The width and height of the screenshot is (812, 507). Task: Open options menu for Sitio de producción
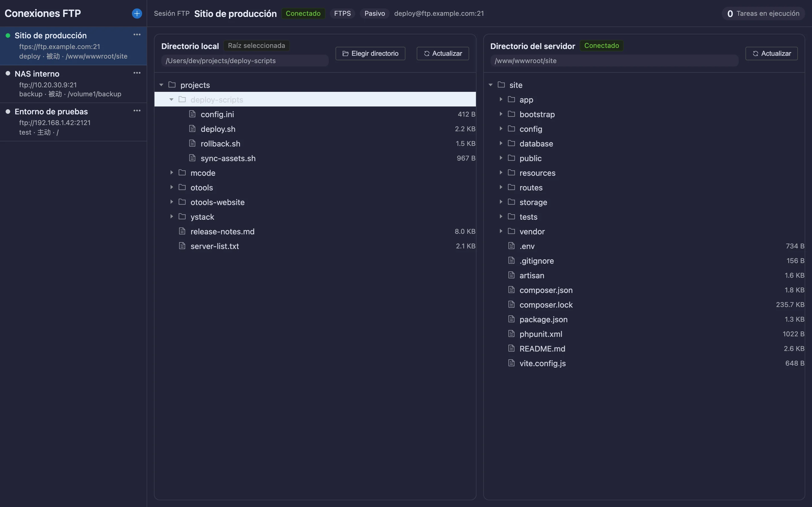[x=137, y=35]
